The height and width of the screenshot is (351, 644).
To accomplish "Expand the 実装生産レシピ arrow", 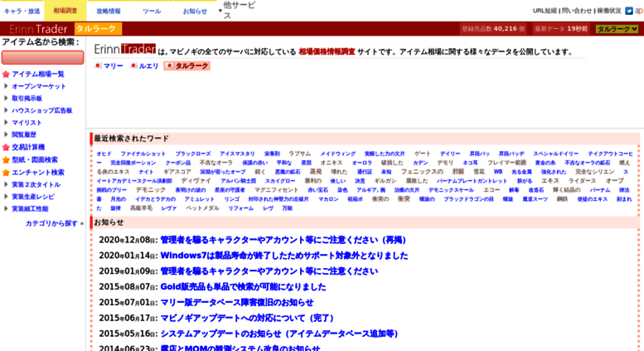I will (x=6, y=197).
